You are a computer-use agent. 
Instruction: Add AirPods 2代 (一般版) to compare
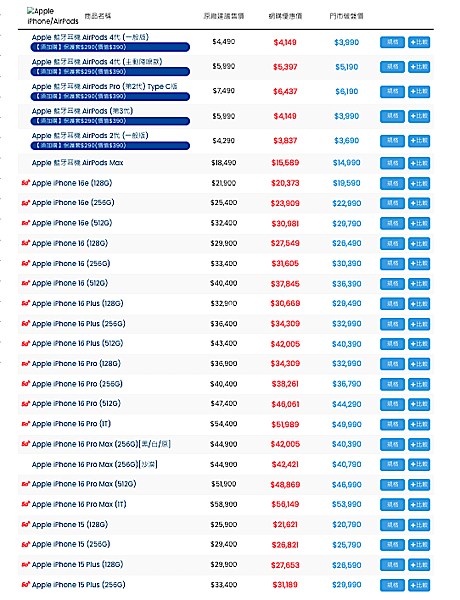pyautogui.click(x=419, y=141)
